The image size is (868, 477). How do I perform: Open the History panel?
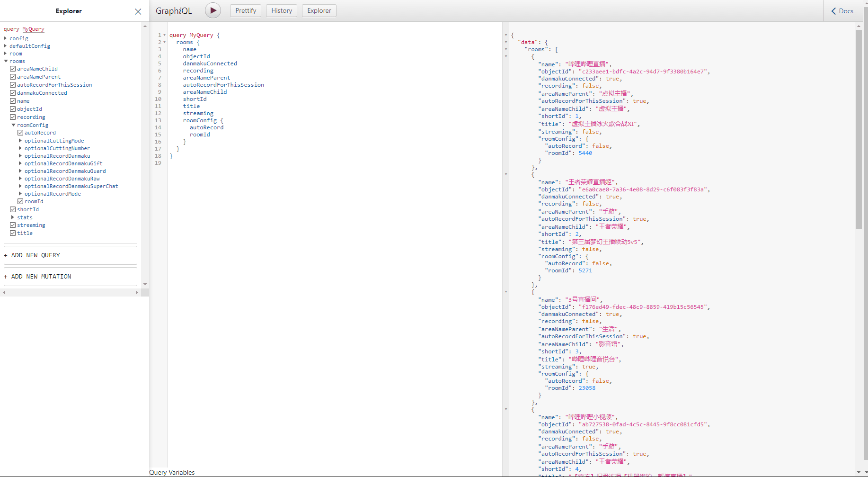click(281, 10)
